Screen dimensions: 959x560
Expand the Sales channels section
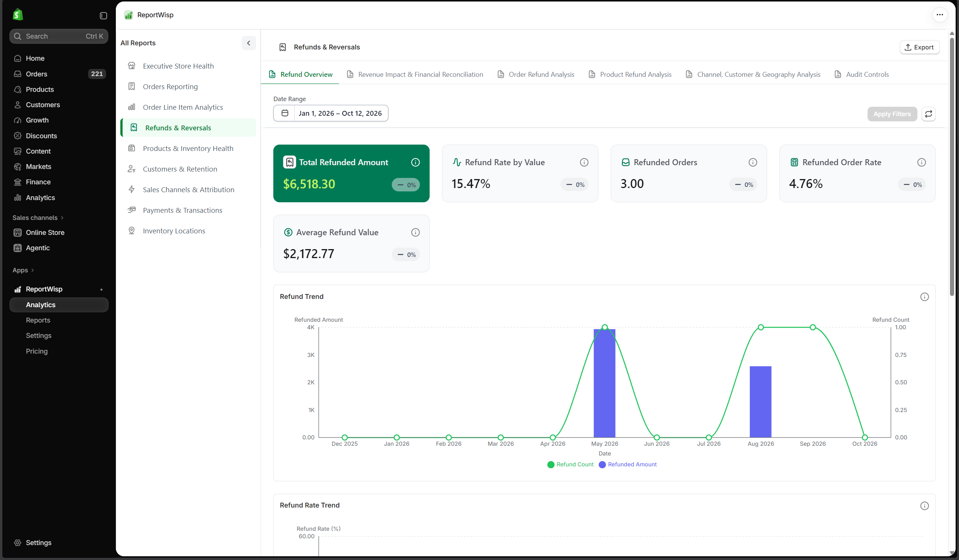point(38,218)
